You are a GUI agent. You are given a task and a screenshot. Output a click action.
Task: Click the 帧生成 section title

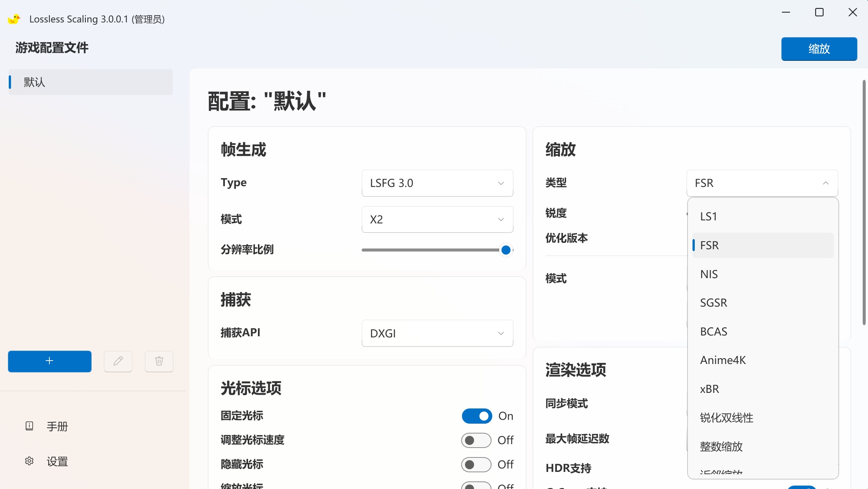(243, 150)
